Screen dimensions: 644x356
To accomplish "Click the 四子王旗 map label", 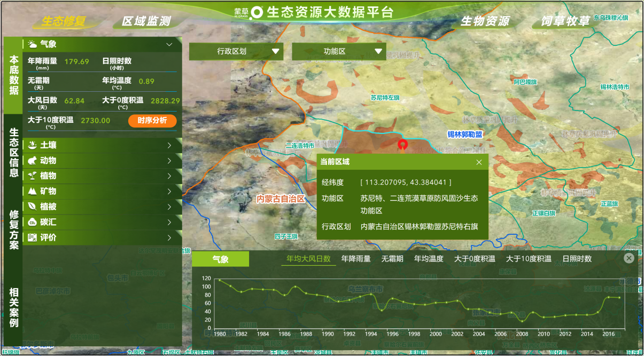I will (286, 236).
